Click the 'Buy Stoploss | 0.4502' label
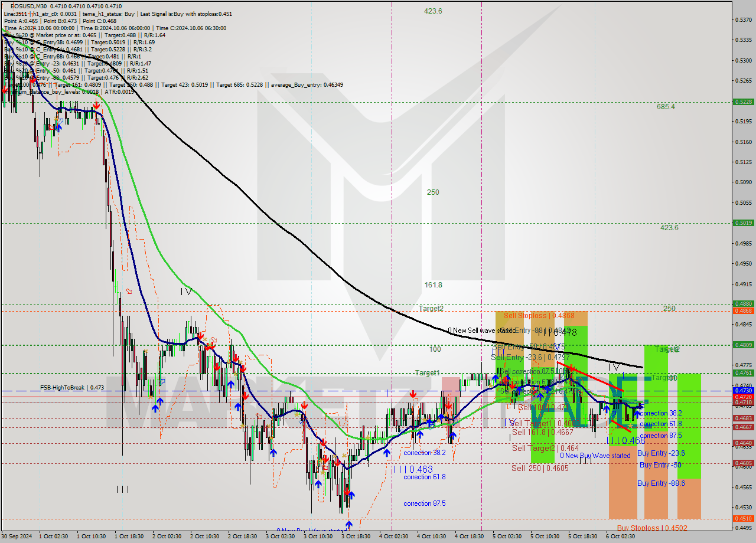 (652, 528)
